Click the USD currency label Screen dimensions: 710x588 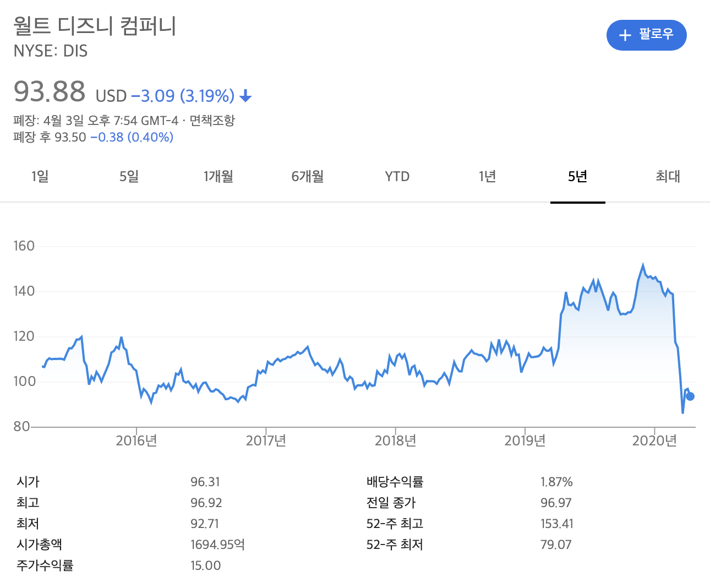point(111,96)
